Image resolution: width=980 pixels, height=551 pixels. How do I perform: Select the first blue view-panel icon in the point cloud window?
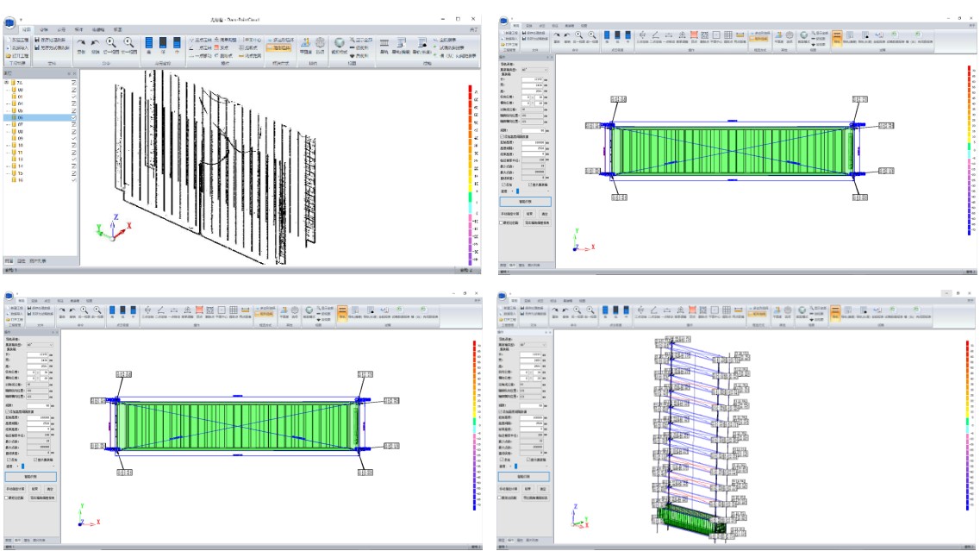point(149,42)
